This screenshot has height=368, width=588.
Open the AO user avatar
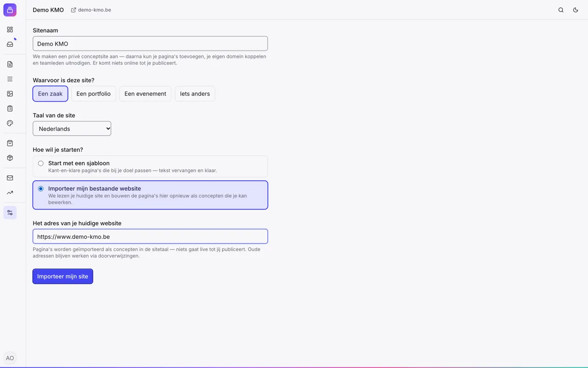[10, 358]
